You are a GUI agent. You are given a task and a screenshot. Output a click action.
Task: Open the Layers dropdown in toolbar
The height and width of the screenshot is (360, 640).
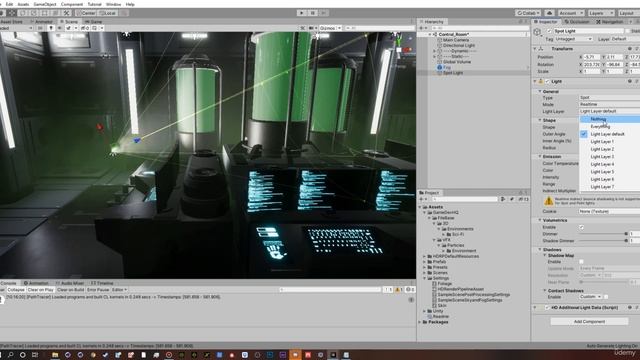coord(600,13)
